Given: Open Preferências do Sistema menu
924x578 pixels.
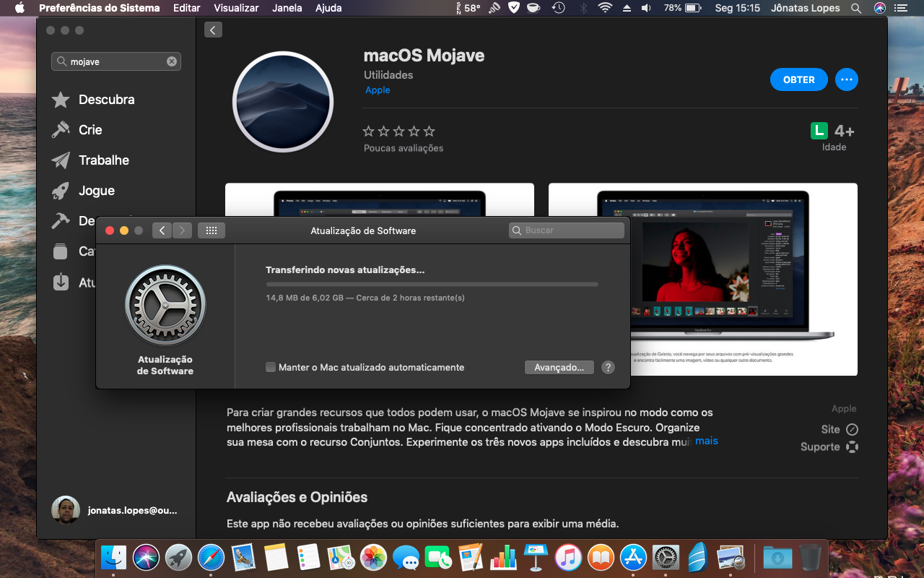Looking at the screenshot, I should point(100,8).
